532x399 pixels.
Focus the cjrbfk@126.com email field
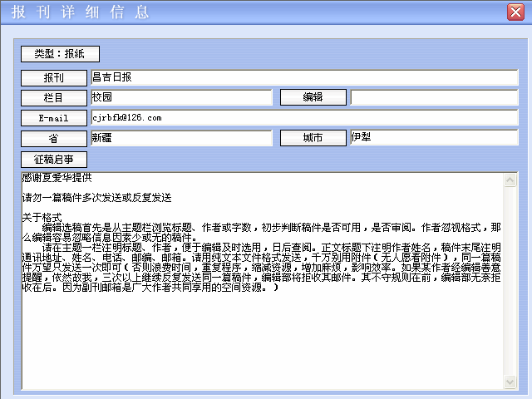305,118
